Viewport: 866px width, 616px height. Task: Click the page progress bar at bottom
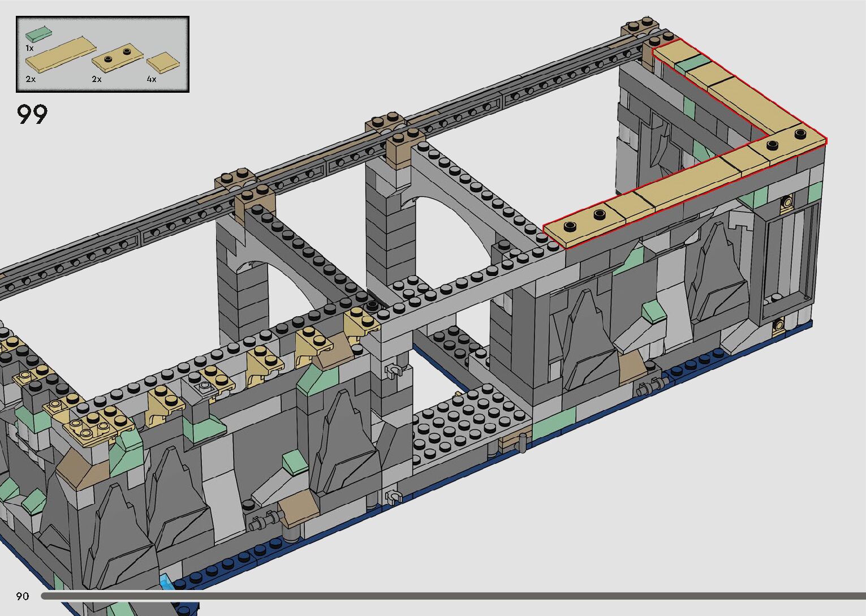[453, 596]
